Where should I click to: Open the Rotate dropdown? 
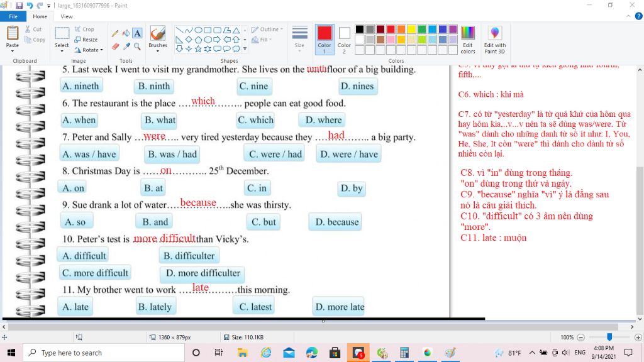coord(89,50)
